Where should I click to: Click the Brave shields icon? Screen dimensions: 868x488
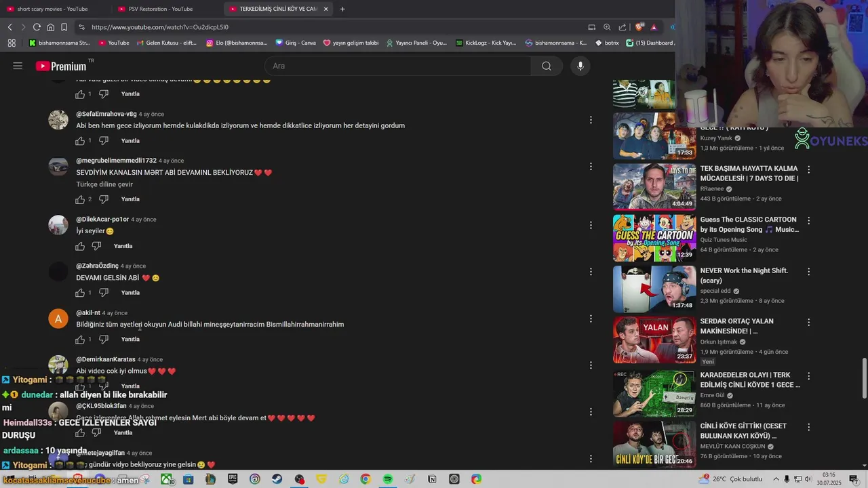[x=639, y=27]
